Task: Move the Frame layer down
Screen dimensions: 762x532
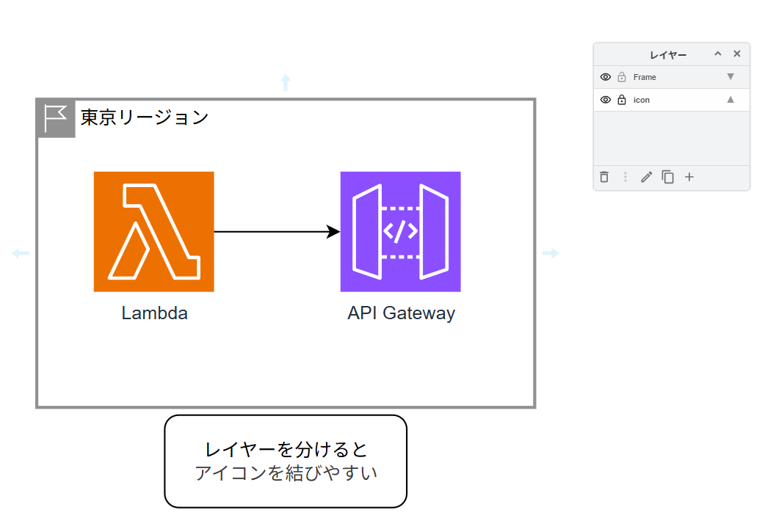Action: (x=730, y=77)
